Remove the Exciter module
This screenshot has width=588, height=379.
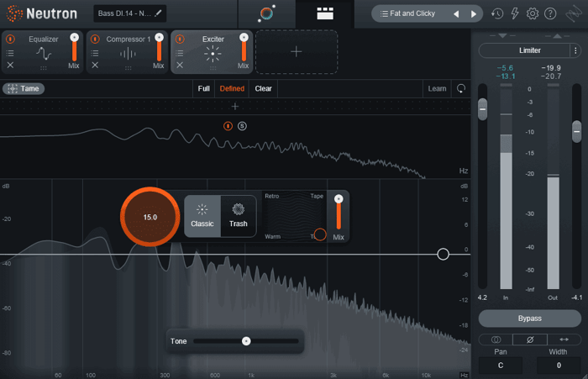click(180, 65)
